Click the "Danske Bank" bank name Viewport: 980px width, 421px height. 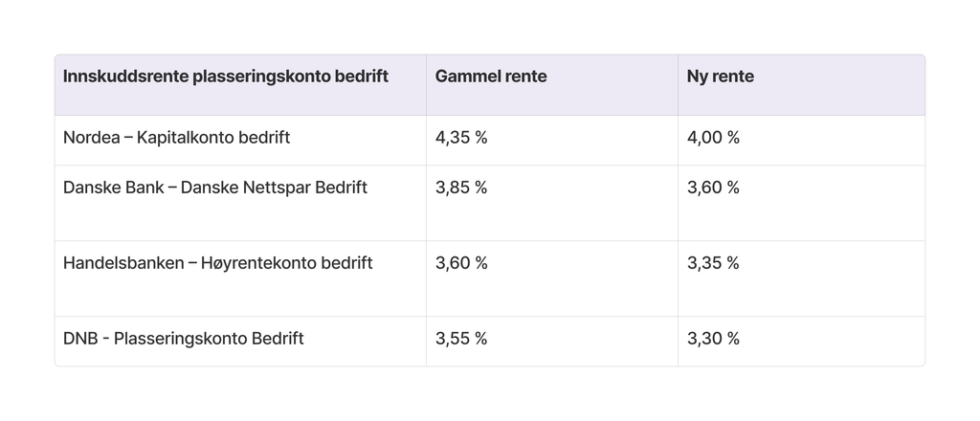(x=113, y=188)
